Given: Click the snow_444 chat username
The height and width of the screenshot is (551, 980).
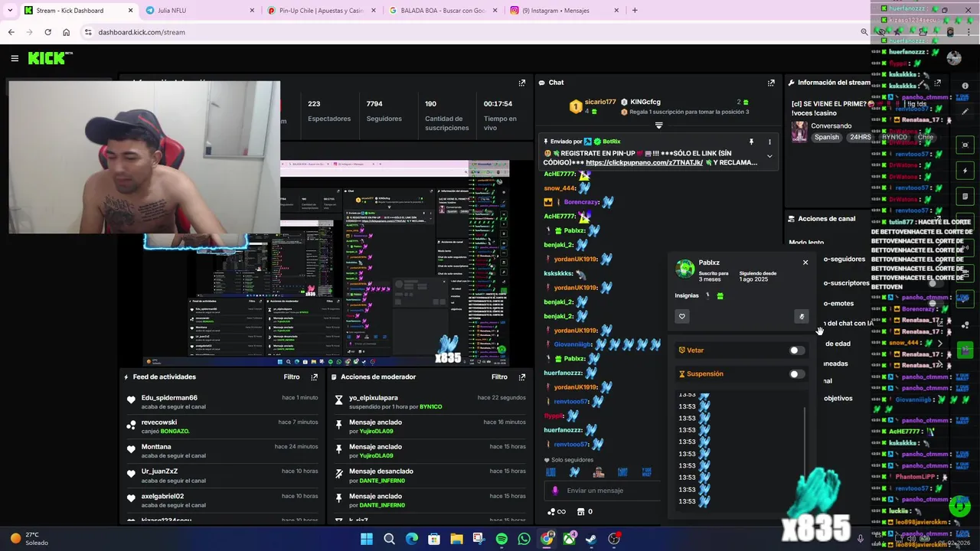Looking at the screenshot, I should 559,188.
